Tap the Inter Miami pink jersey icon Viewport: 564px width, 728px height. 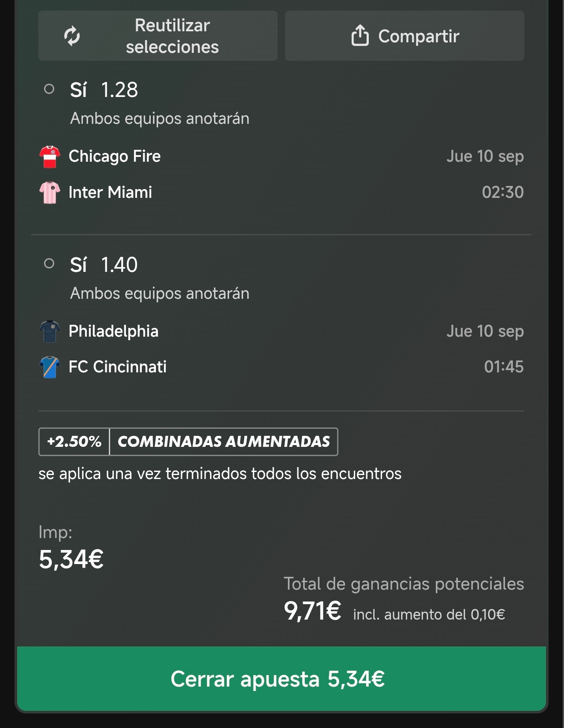[50, 193]
